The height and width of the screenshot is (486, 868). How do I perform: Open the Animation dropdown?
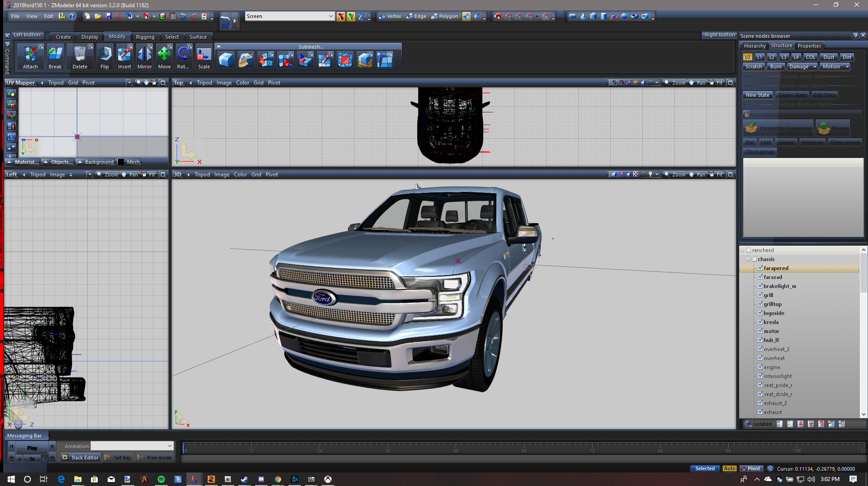[169, 446]
